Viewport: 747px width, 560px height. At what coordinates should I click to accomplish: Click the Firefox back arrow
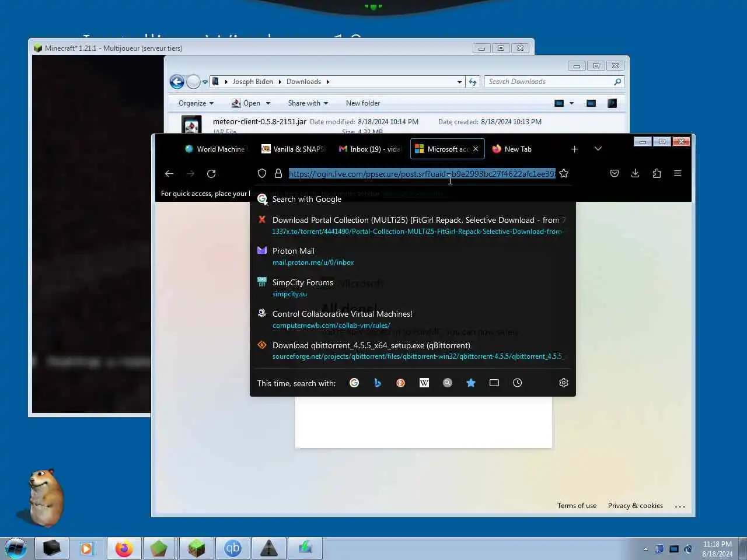169,173
